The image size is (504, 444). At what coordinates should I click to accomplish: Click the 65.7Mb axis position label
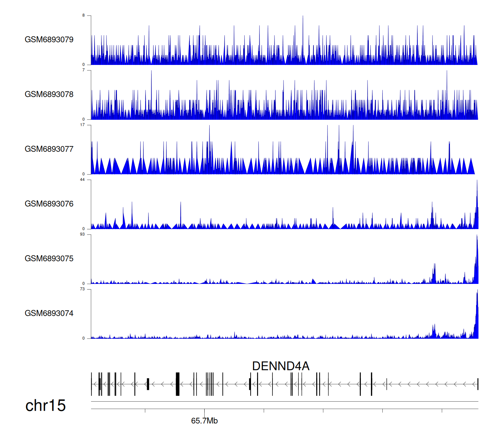coord(204,421)
